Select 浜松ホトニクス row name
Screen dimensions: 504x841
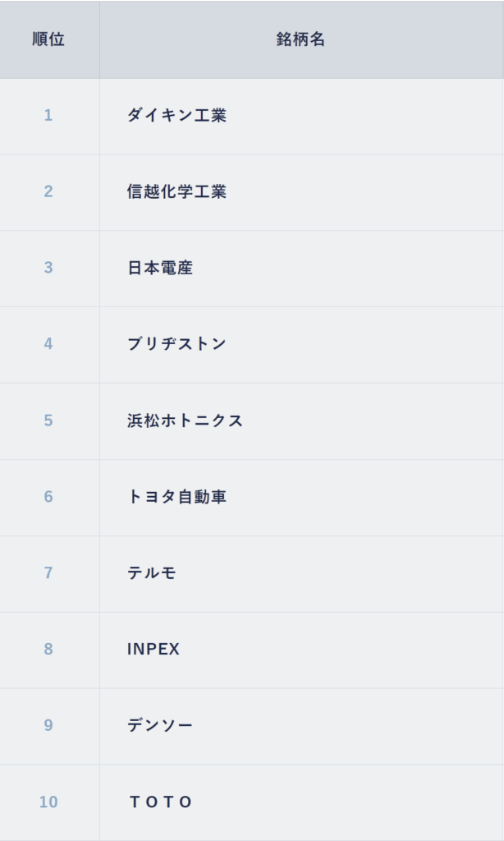point(186,420)
